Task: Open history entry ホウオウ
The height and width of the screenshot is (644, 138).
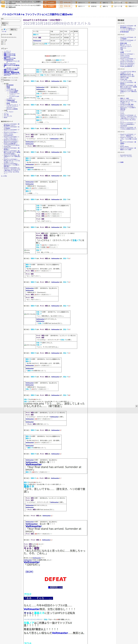Action: click(x=123, y=111)
